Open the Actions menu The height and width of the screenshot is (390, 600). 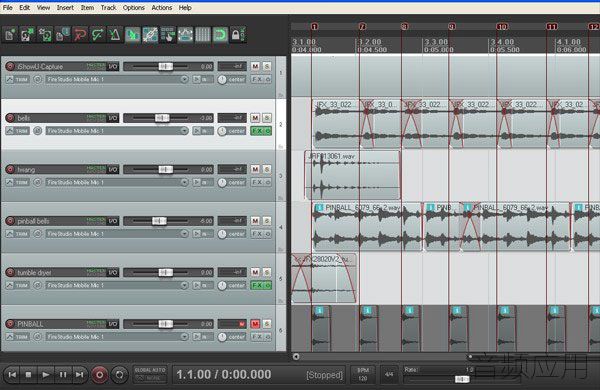pyautogui.click(x=161, y=7)
